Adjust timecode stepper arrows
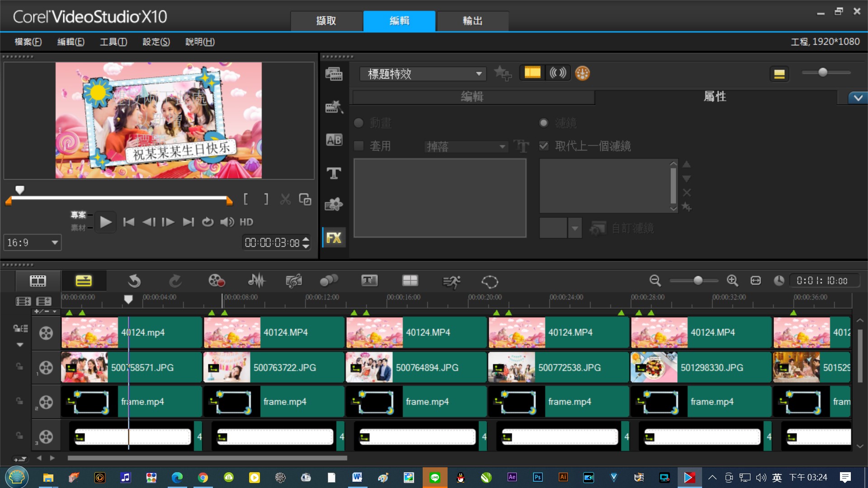 (306, 243)
